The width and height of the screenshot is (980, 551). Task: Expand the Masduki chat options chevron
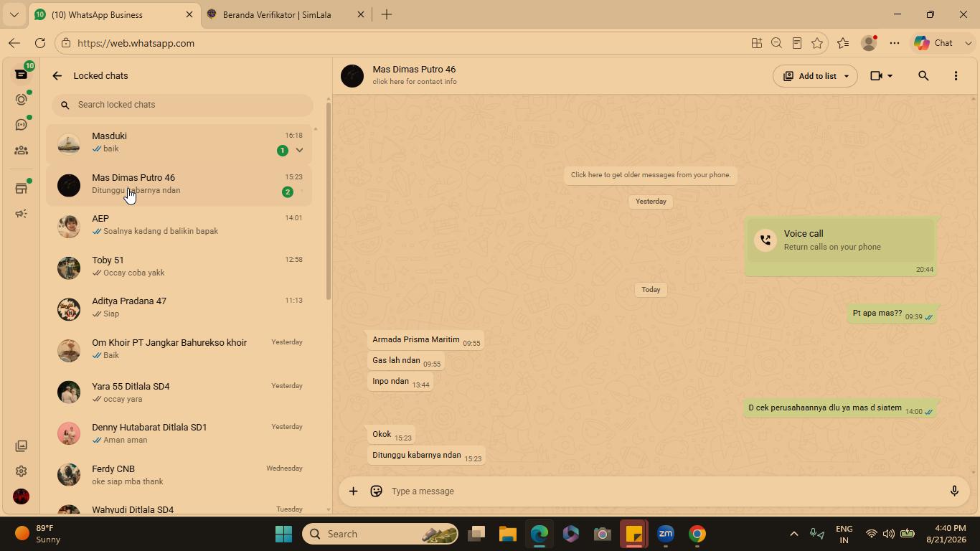tap(299, 150)
